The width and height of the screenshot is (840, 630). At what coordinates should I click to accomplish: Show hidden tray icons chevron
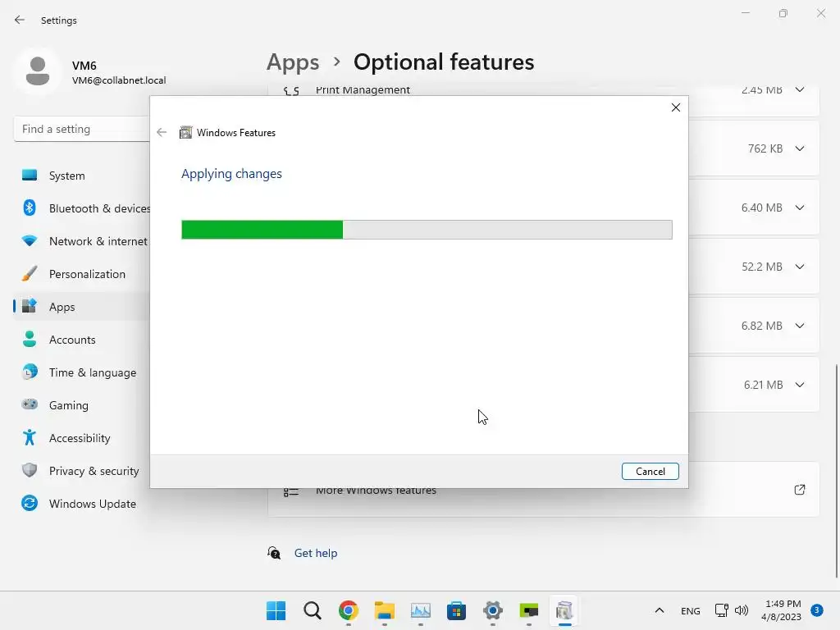[660, 610]
